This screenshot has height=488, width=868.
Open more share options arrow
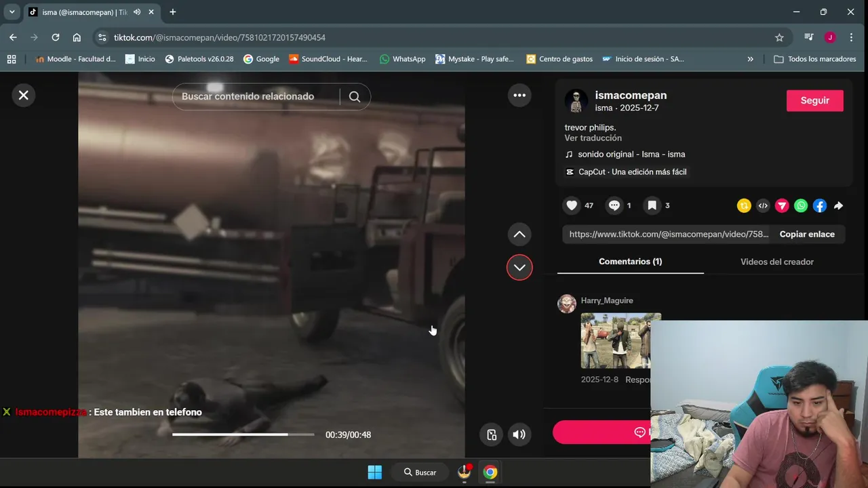pos(839,205)
